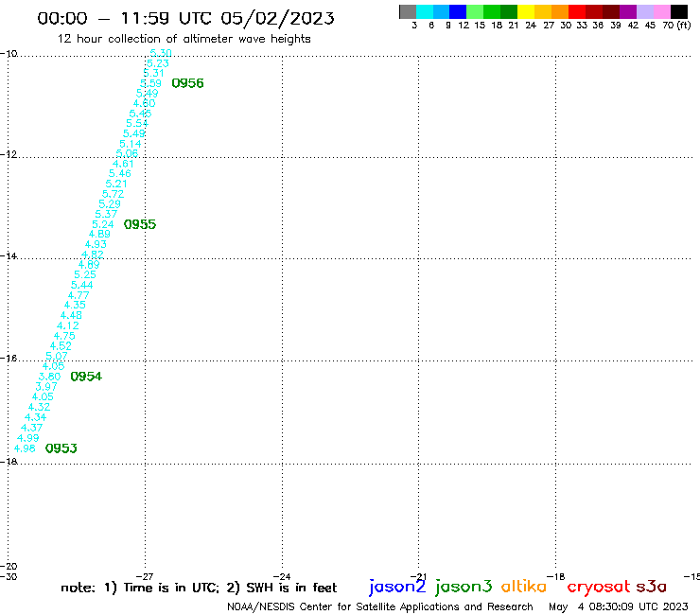Click the subtitle '12 hour collection of altimeter wave heights'
Viewport: 700px width, 615px height.
(184, 39)
